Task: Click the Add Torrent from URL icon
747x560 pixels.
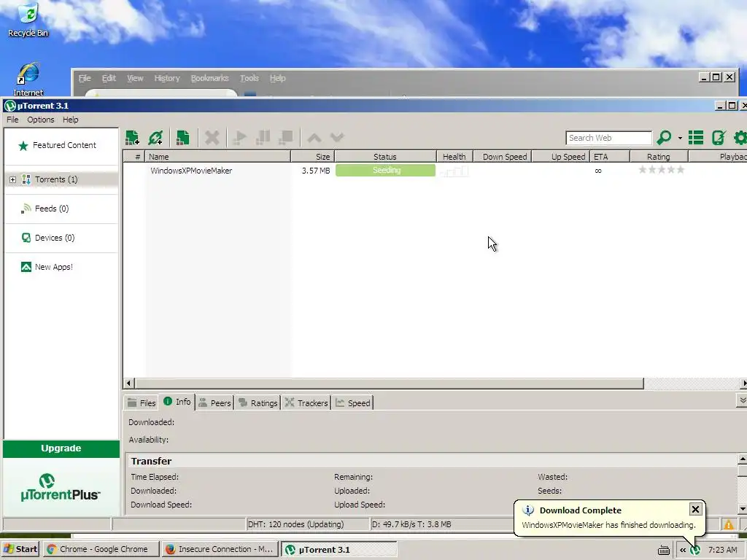Action: click(x=156, y=138)
